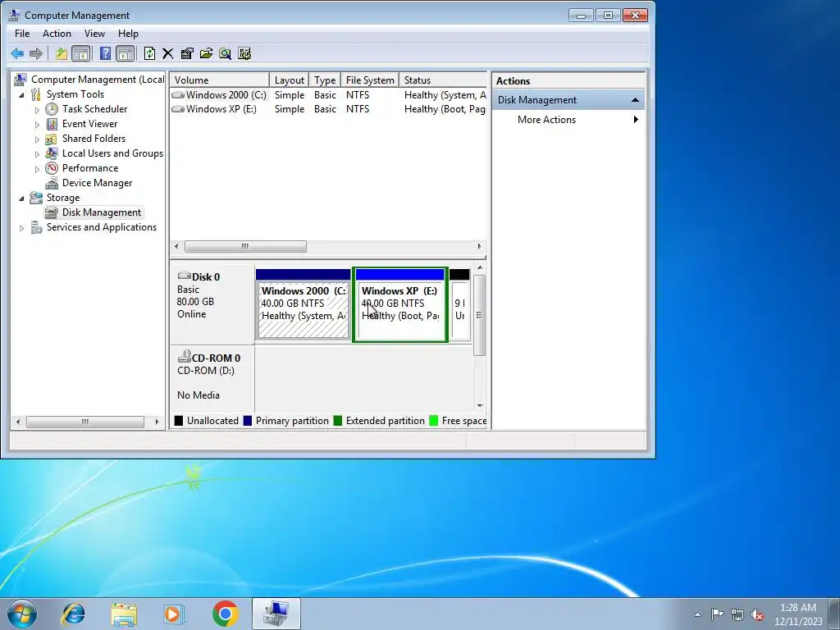840x630 pixels.
Task: Select Shared Folders in the tree
Action: [x=94, y=138]
